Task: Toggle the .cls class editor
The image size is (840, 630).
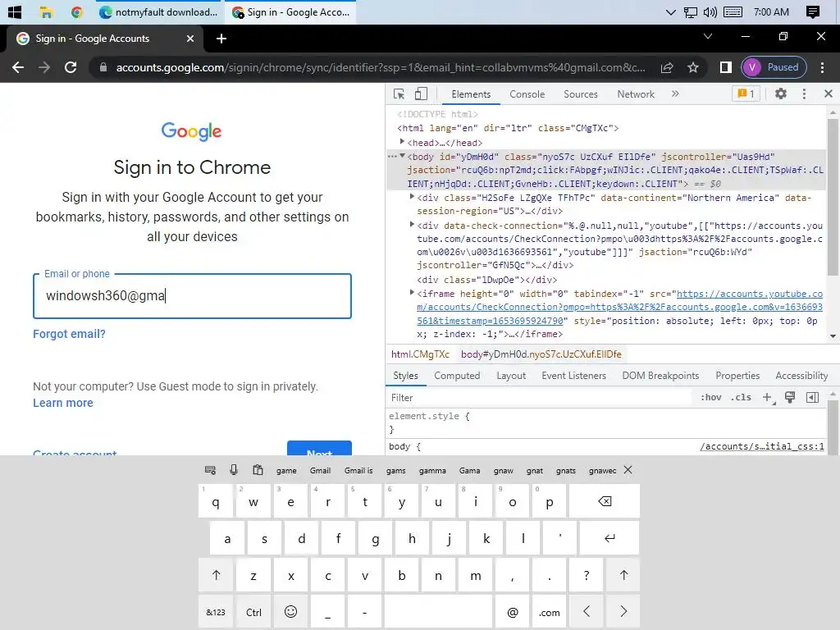Action: [741, 398]
